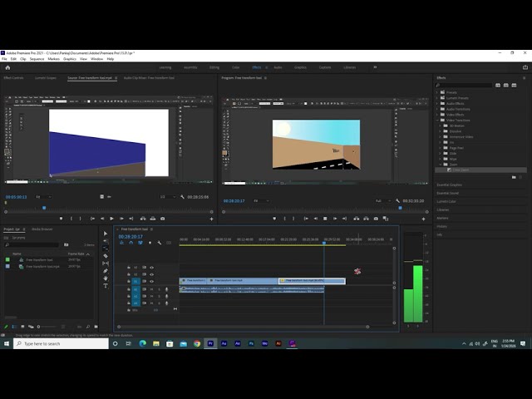Expand the Video Effects folder

[437, 115]
